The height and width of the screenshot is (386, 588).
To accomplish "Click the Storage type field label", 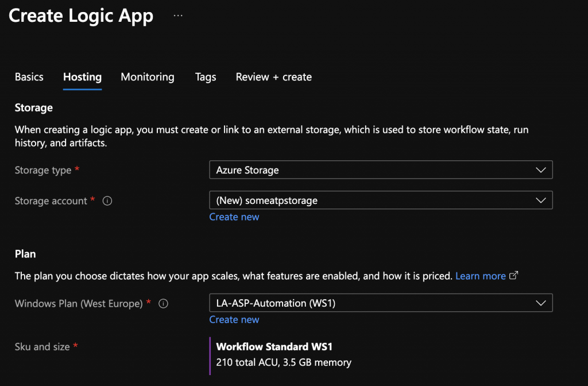I will pyautogui.click(x=42, y=171).
